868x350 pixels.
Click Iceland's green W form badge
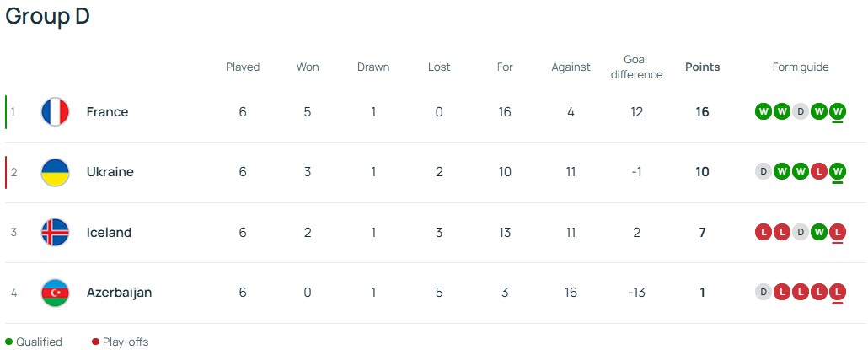point(819,233)
